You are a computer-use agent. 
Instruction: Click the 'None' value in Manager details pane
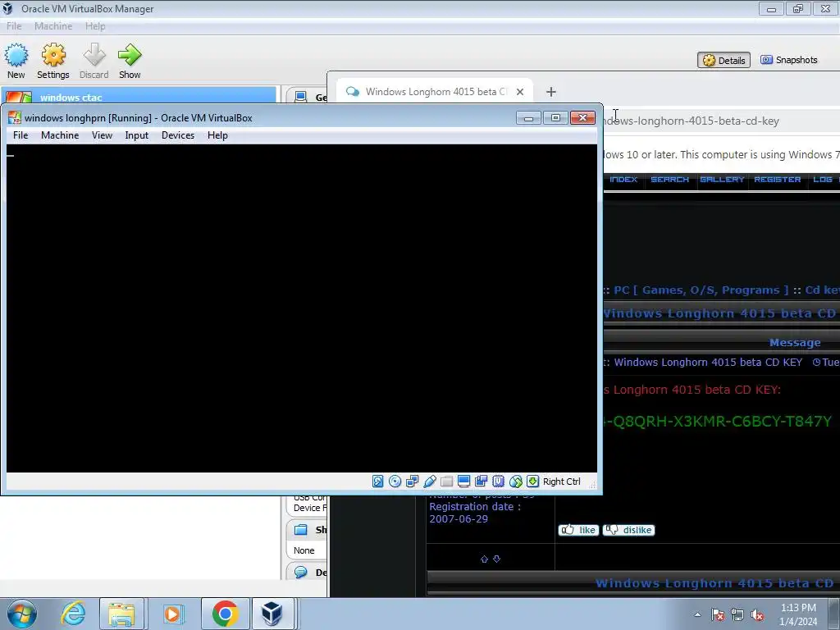tap(304, 550)
